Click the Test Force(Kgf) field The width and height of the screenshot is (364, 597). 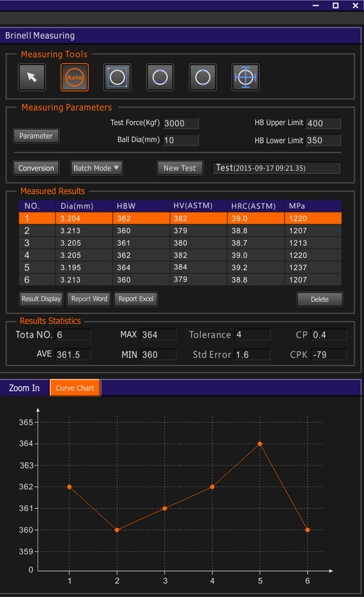click(x=181, y=123)
